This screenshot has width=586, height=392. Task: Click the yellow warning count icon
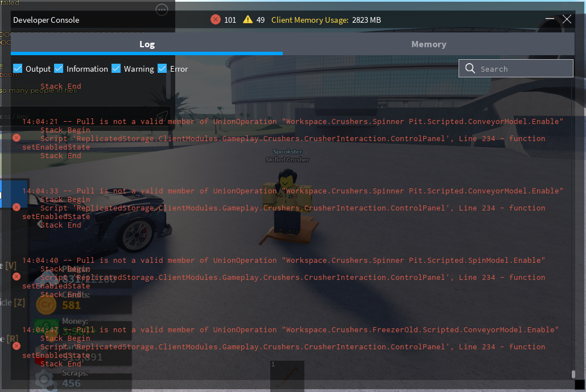coord(247,20)
